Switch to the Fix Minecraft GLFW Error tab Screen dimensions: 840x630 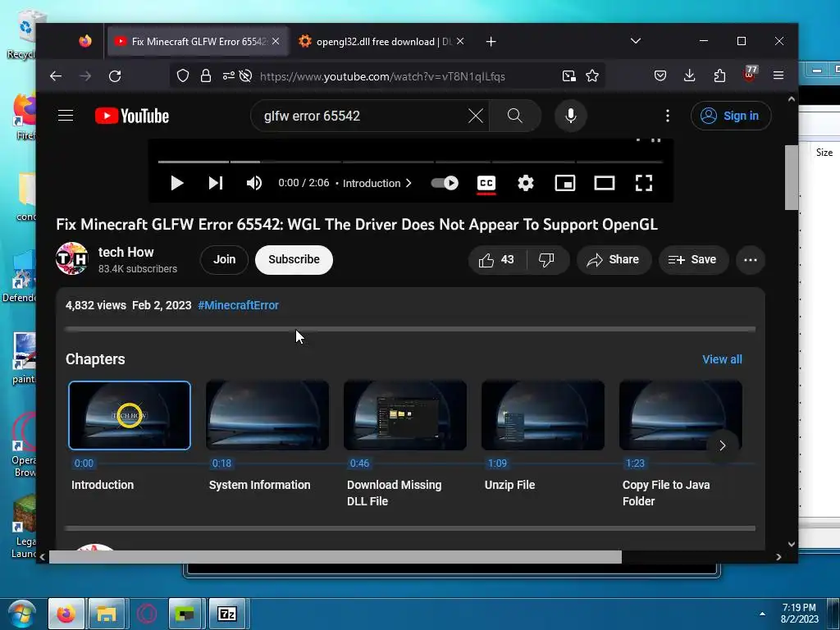tap(199, 41)
